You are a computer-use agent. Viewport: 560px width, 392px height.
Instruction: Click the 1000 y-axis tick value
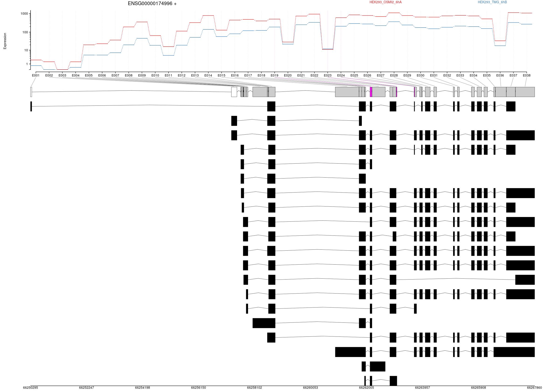coord(24,14)
